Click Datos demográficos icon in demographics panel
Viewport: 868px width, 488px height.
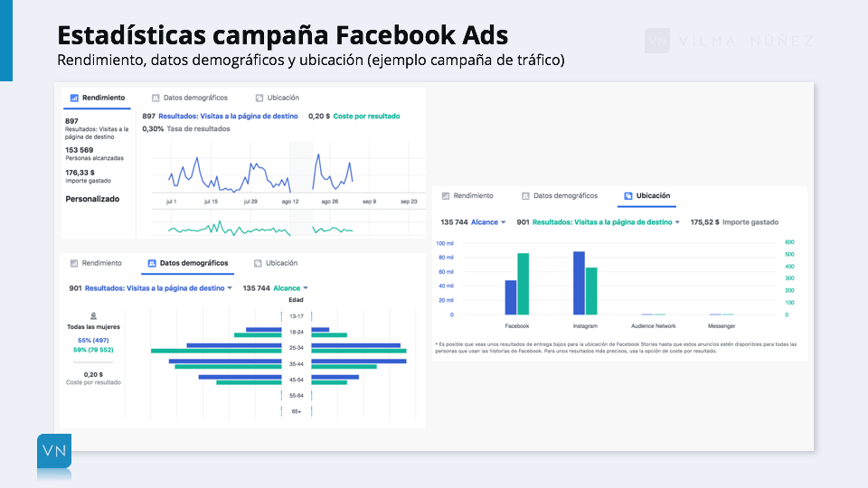[152, 263]
